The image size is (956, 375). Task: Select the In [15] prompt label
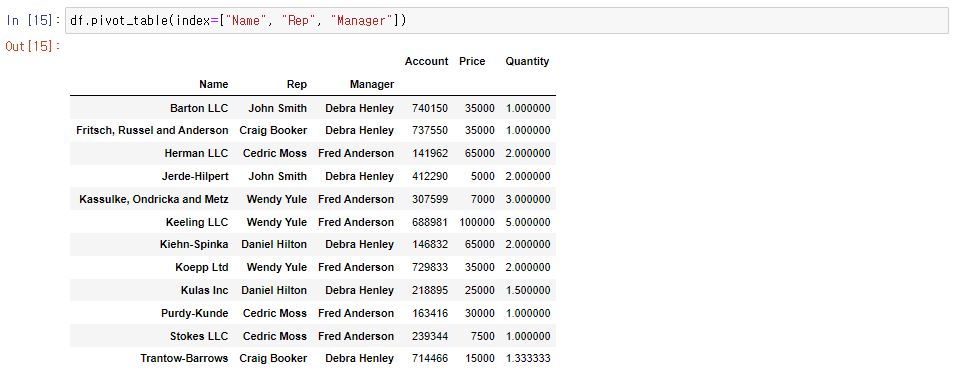[x=33, y=21]
